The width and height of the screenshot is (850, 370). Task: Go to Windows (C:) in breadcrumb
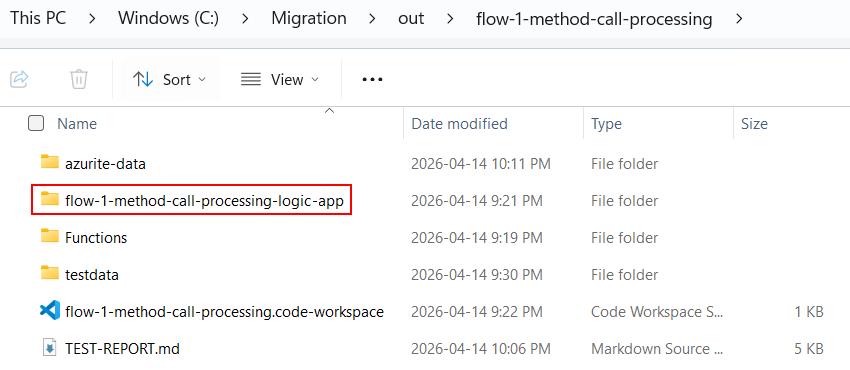(169, 18)
